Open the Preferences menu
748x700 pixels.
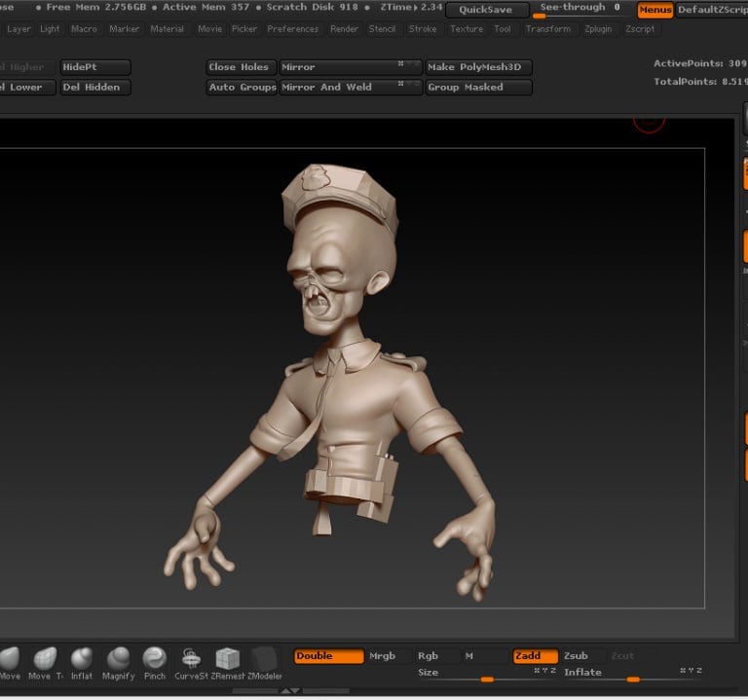(x=292, y=29)
